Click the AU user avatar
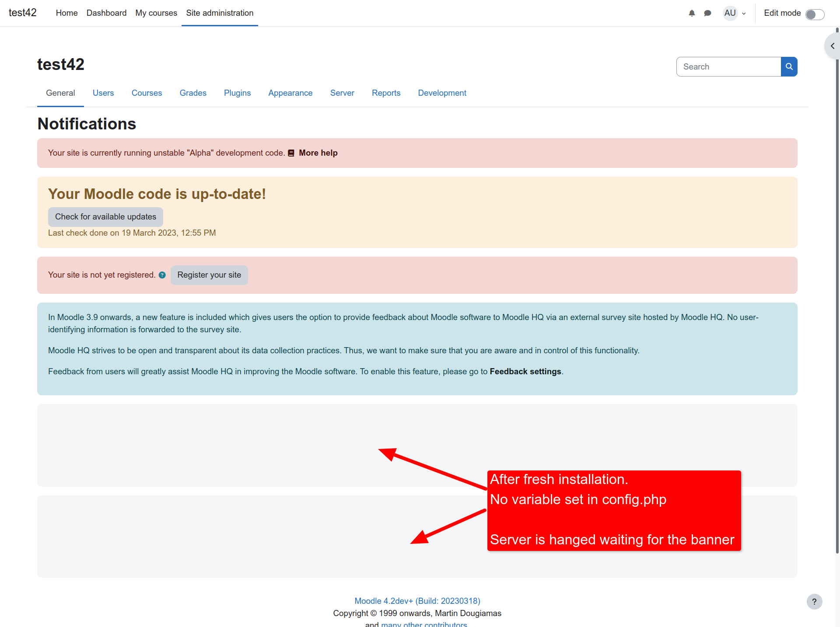Screen dimensions: 840x627 click(x=730, y=13)
